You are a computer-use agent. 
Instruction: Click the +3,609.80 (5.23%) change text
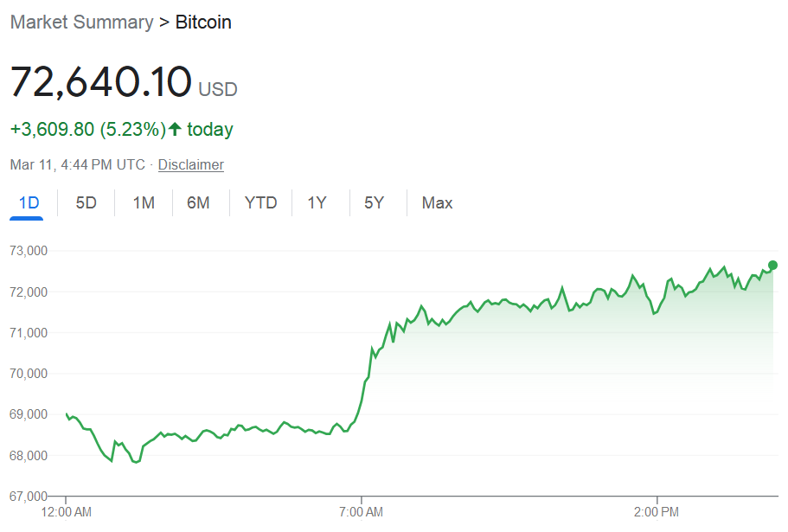tap(87, 130)
